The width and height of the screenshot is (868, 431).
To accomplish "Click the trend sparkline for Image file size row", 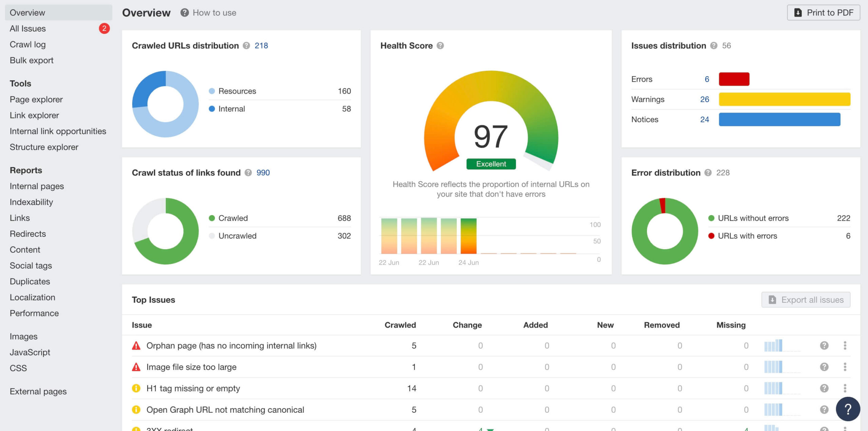I will [782, 367].
